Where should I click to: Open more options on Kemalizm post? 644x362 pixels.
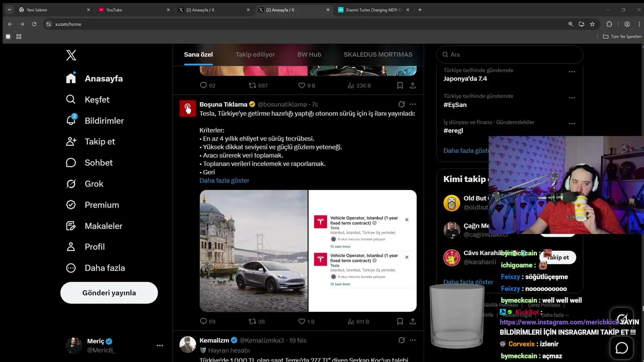413,340
